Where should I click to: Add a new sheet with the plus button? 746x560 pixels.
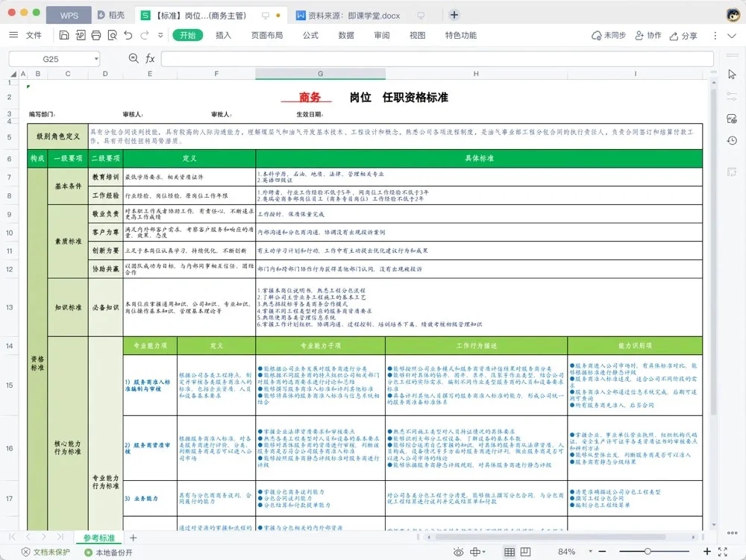[133, 537]
